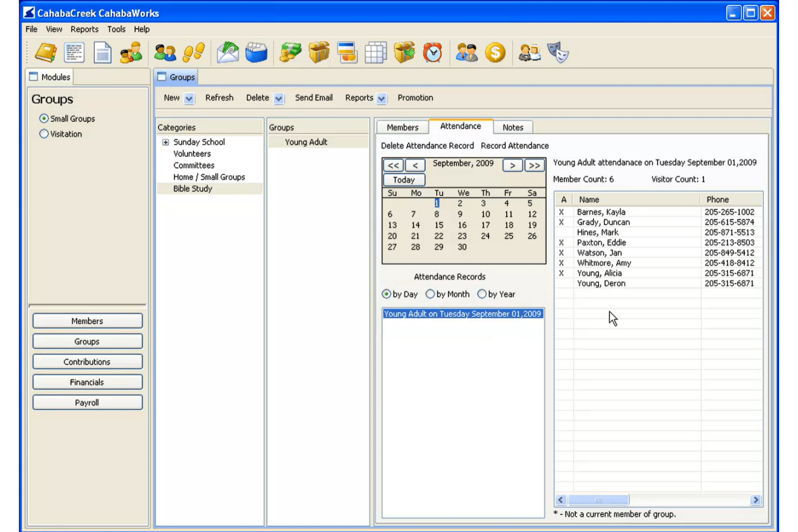
Task: Go to previous month in calendar
Action: pyautogui.click(x=415, y=165)
